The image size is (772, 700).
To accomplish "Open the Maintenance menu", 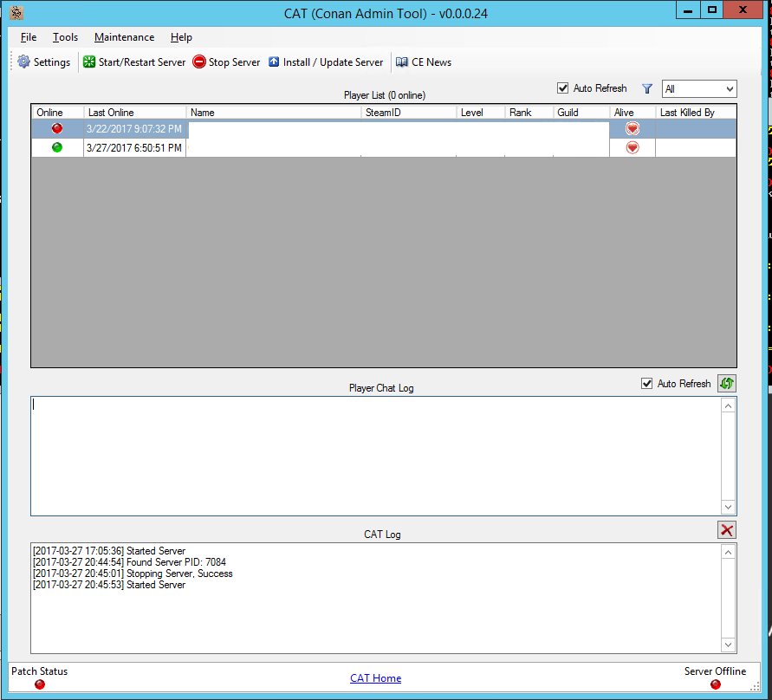I will [x=124, y=37].
